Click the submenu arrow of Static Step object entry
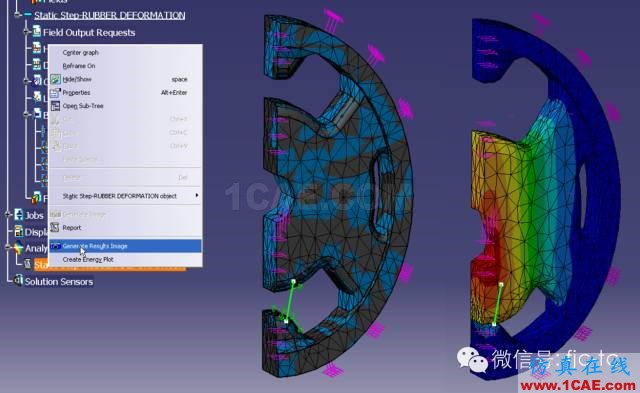This screenshot has width=640, height=393. pos(197,195)
